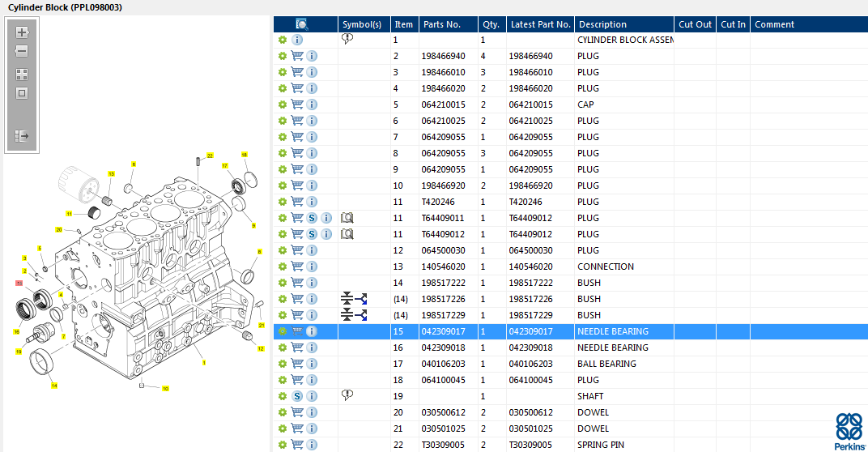This screenshot has height=452, width=868.
Task: Click the list export arrow icon
Action: point(22,136)
